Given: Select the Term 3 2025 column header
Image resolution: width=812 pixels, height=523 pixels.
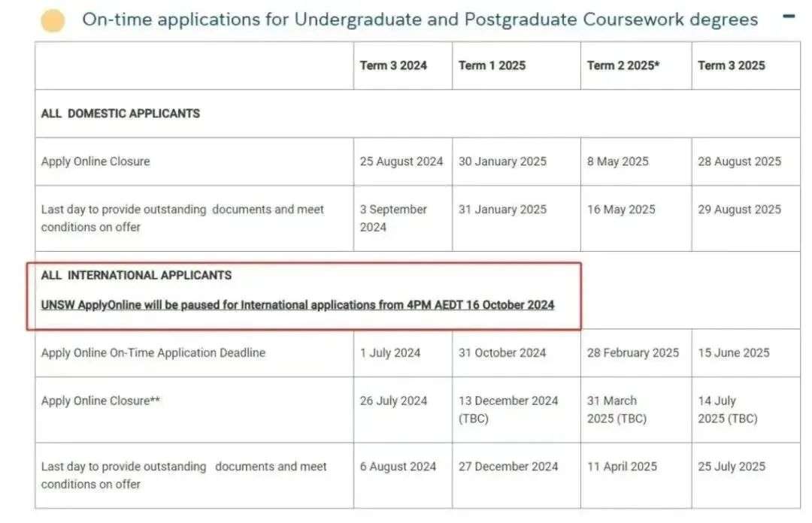Looking at the screenshot, I should click(731, 66).
